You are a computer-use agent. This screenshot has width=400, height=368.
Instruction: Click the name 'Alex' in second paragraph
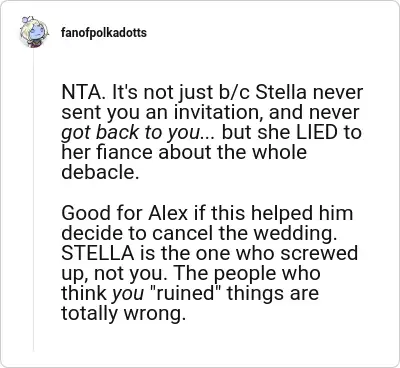pyautogui.click(x=168, y=213)
